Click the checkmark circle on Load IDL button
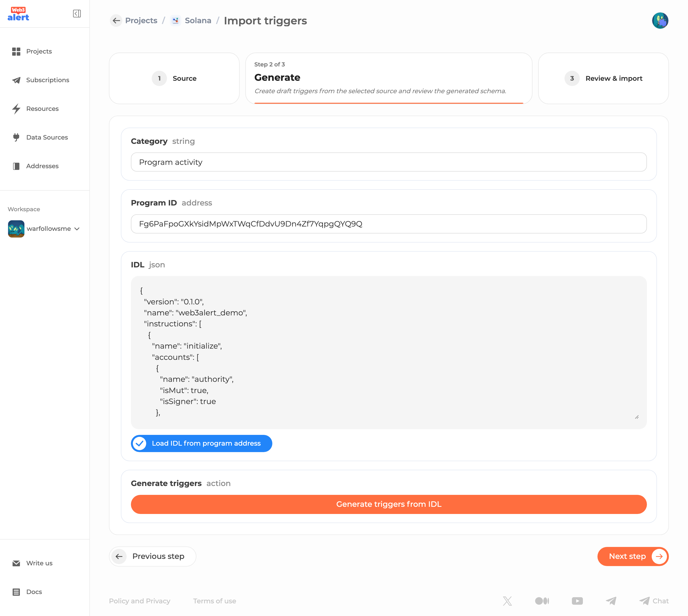Image resolution: width=688 pixels, height=616 pixels. click(140, 444)
